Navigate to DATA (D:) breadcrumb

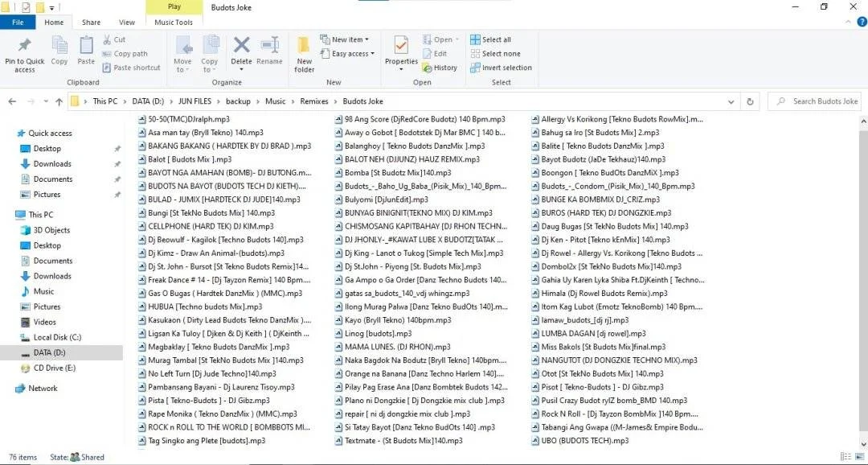[148, 101]
